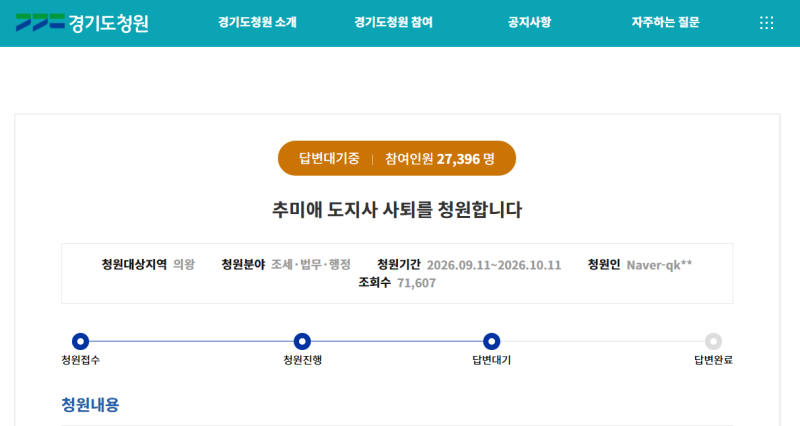Open the 자주하는 질문 menu
This screenshot has height=426, width=800.
tap(665, 22)
